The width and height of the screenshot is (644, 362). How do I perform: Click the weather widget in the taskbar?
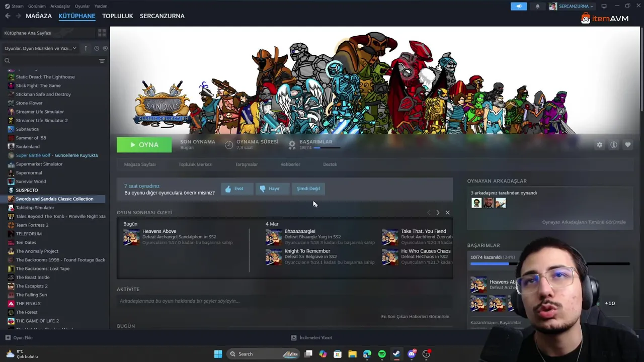pyautogui.click(x=22, y=354)
